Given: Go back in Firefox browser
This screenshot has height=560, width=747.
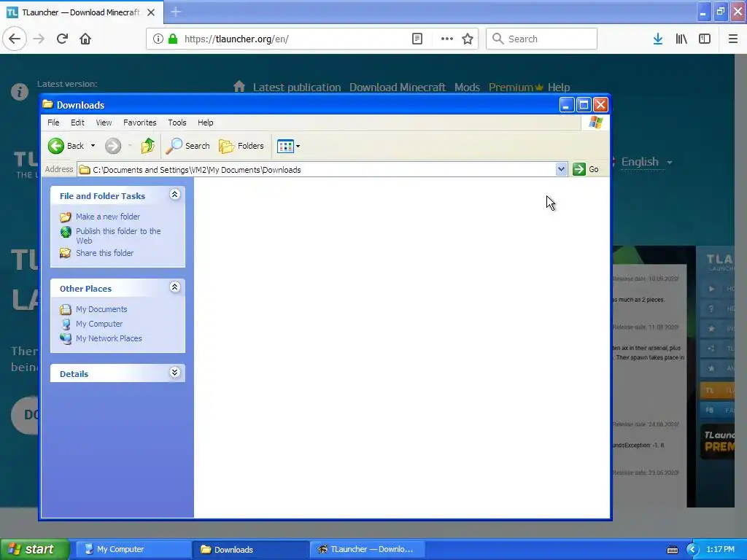Looking at the screenshot, I should [x=15, y=39].
